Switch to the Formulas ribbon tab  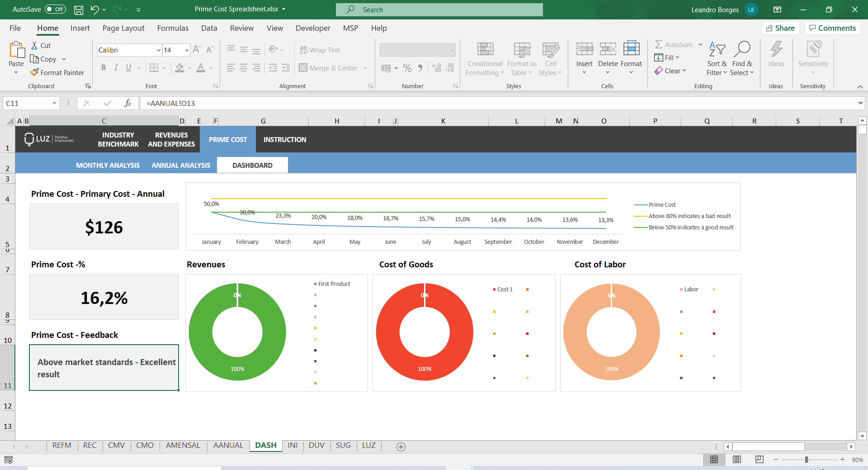point(172,28)
